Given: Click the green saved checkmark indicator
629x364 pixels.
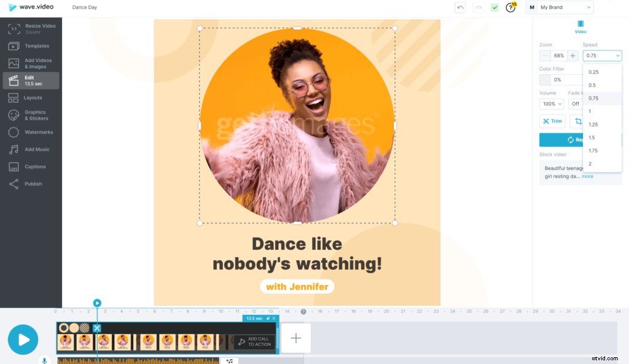Looking at the screenshot, I should (494, 7).
